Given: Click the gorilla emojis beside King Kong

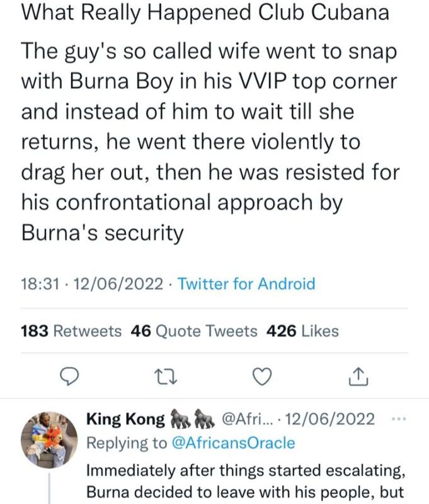Looking at the screenshot, I should tap(192, 420).
